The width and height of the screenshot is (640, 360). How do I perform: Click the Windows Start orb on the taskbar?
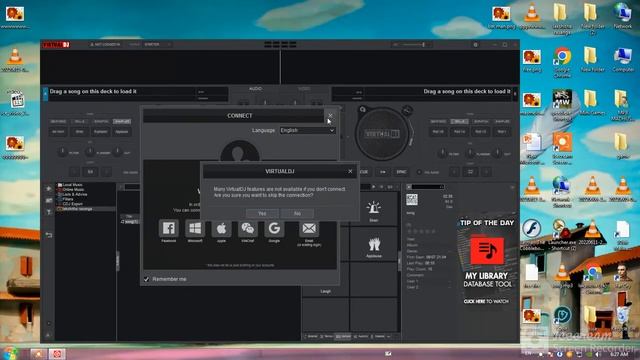(x=10, y=353)
